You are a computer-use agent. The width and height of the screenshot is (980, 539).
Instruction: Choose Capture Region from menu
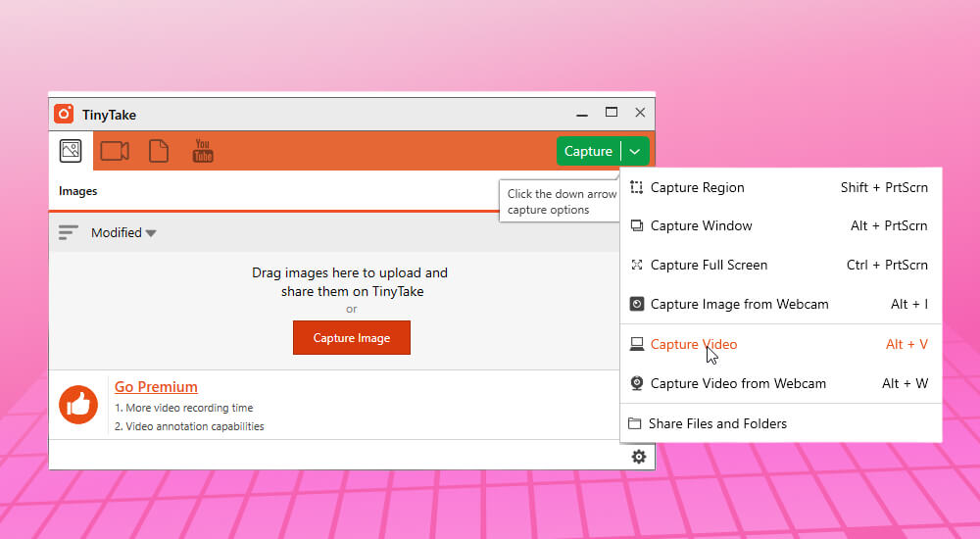(781, 187)
